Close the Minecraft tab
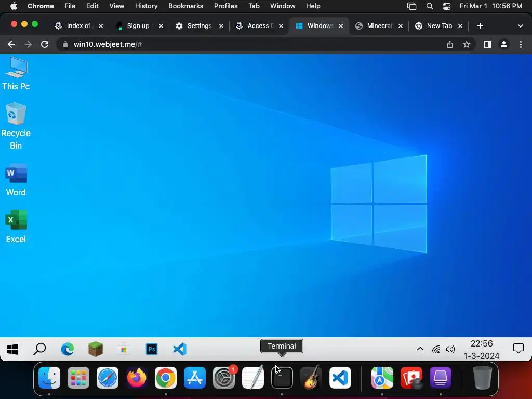532x399 pixels. [401, 26]
